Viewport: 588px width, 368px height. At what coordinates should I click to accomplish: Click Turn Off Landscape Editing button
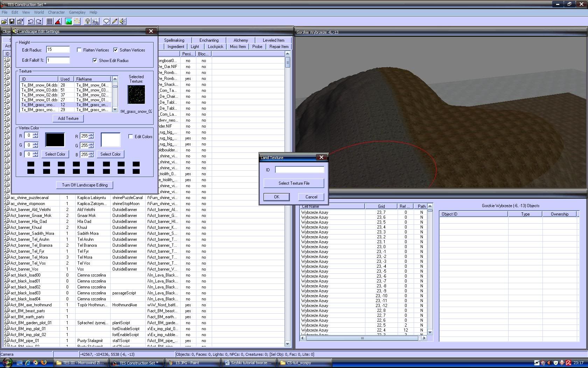pos(85,185)
